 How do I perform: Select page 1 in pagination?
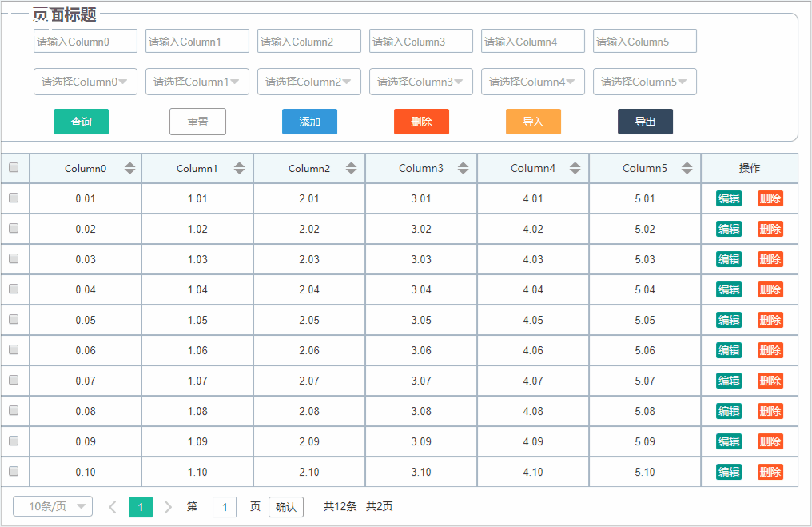[x=141, y=507]
